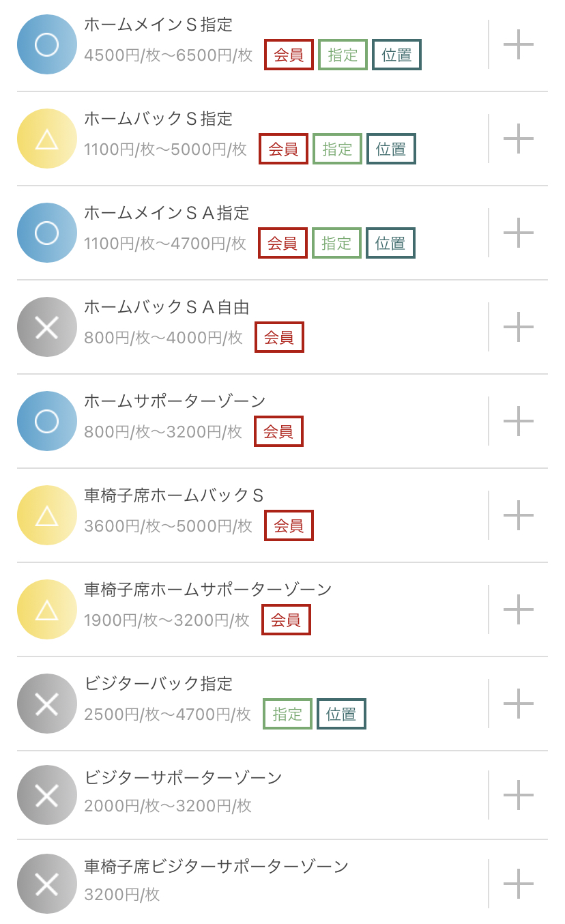The image size is (565, 924).
Task: Click the teal 位置 tag on ホームメインＳＡ指定
Action: 390,243
